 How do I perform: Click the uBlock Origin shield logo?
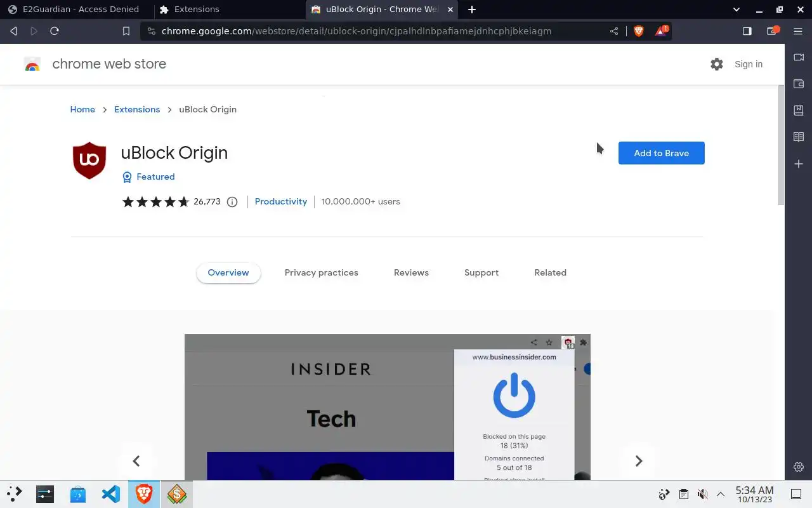(x=89, y=160)
